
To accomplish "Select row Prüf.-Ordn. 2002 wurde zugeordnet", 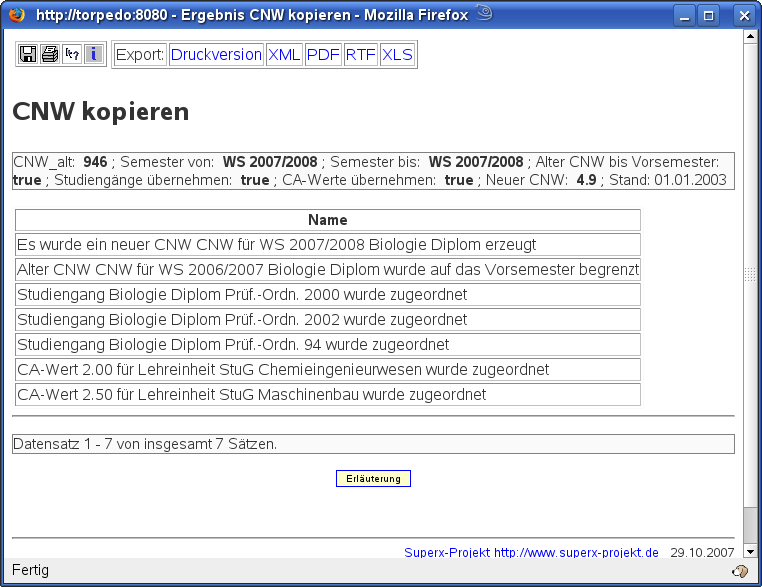I will point(328,319).
